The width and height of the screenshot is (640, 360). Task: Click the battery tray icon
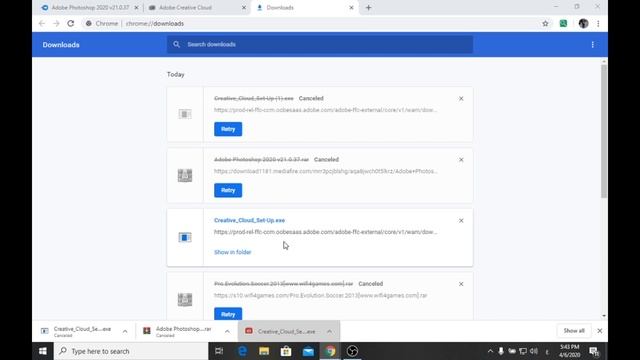512,351
